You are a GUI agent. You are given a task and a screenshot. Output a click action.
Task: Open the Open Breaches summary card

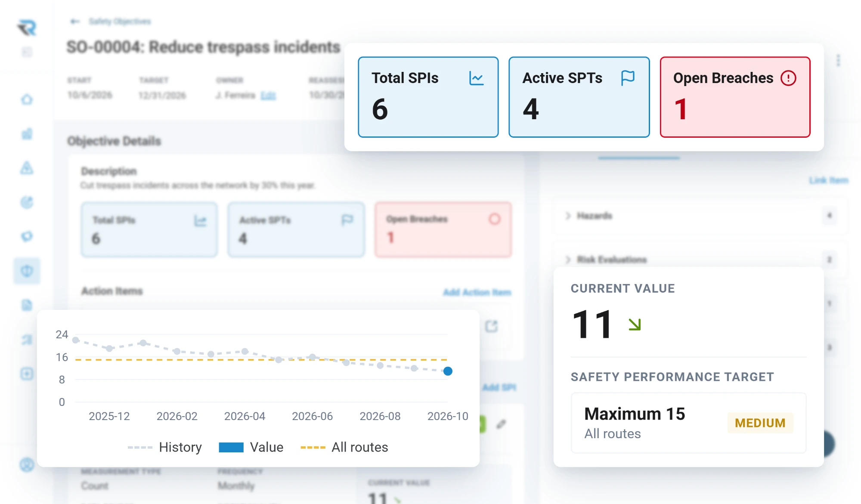[735, 97]
